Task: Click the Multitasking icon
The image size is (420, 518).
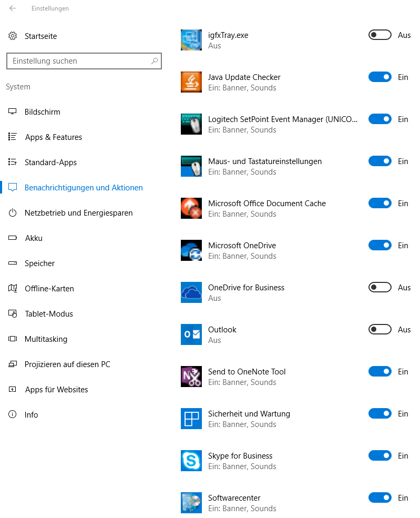Action: (x=13, y=339)
